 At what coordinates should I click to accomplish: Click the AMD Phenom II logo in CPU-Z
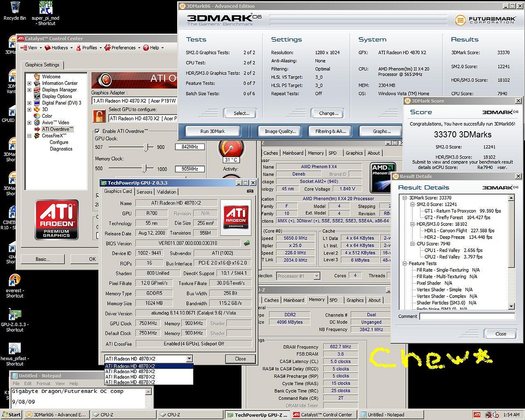(383, 178)
